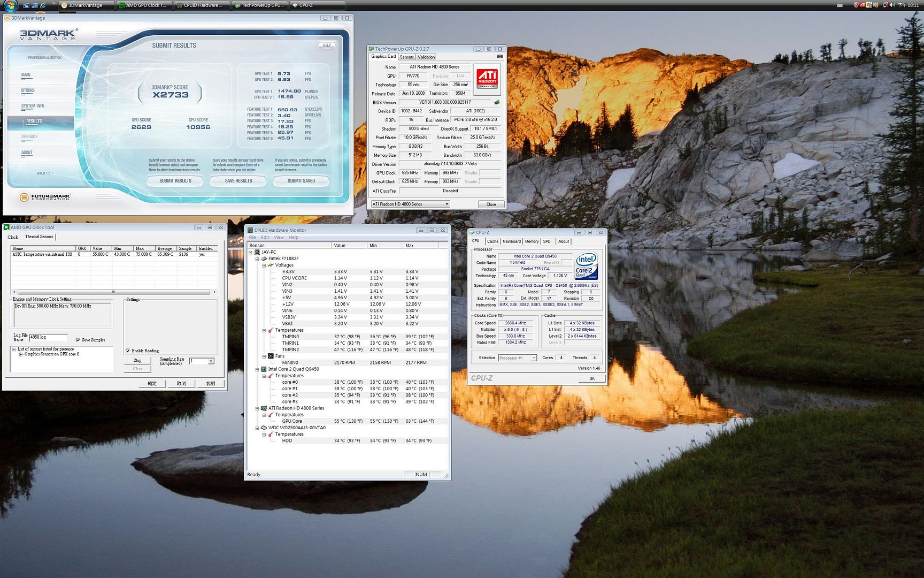Expand Graphics Sensors on GFX core 0
Viewport: 924px width, 578px height.
coord(21,354)
